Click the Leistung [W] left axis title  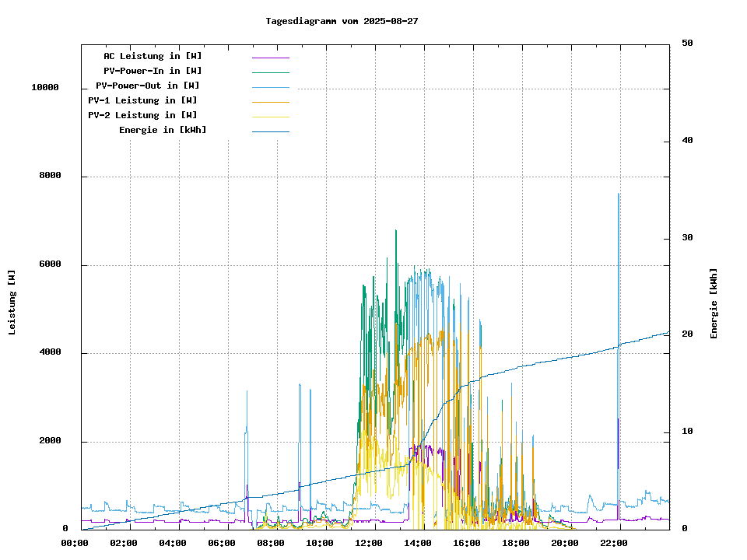pyautogui.click(x=12, y=303)
